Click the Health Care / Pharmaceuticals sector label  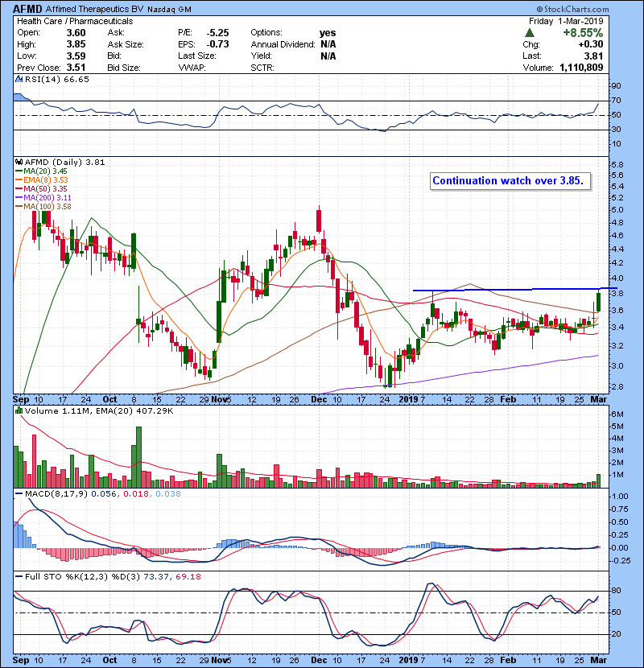[75, 21]
